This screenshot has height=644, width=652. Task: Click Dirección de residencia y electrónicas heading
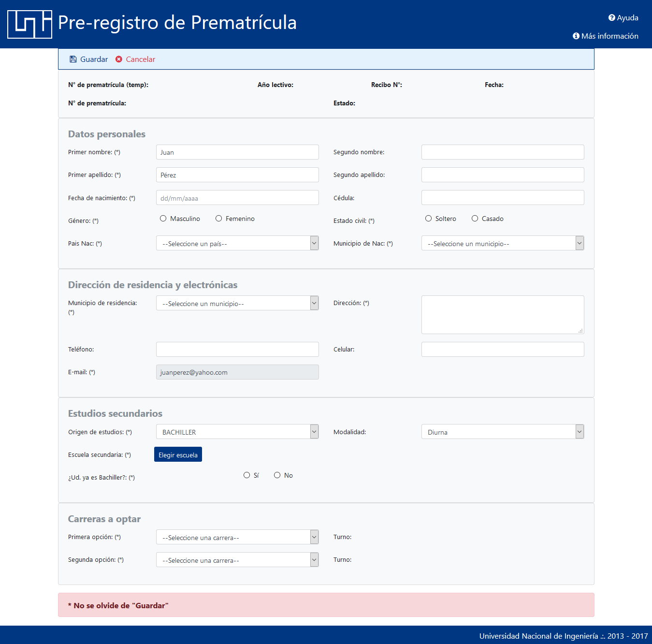pyautogui.click(x=153, y=285)
